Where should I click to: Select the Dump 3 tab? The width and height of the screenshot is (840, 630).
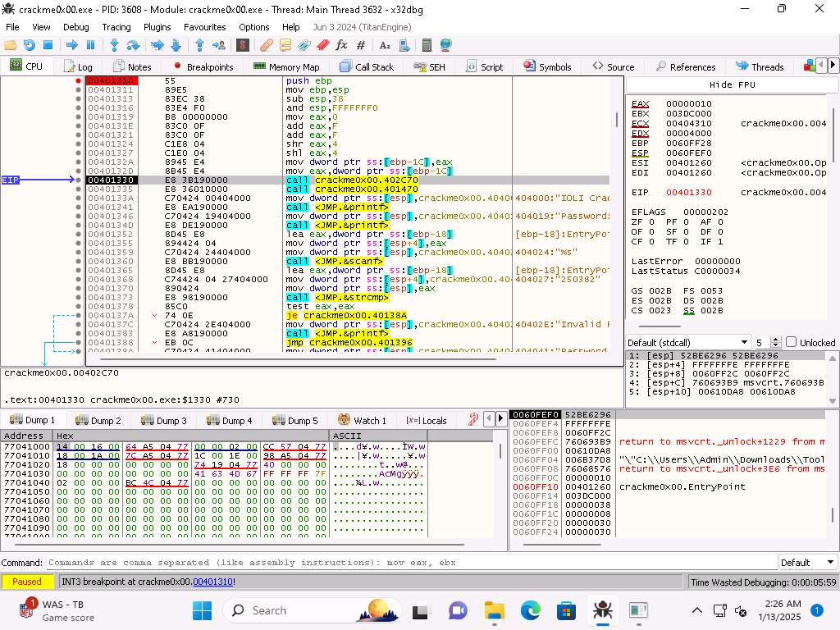[163, 421]
